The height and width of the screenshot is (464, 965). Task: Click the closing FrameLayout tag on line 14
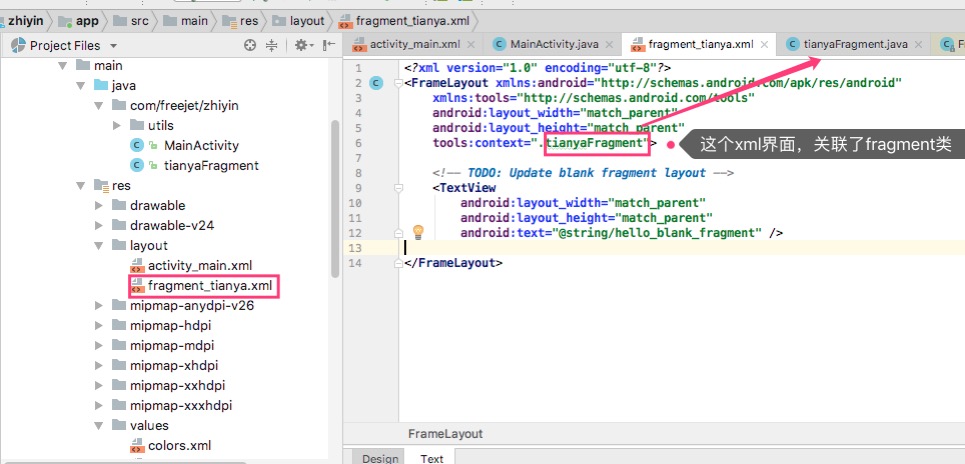(454, 263)
